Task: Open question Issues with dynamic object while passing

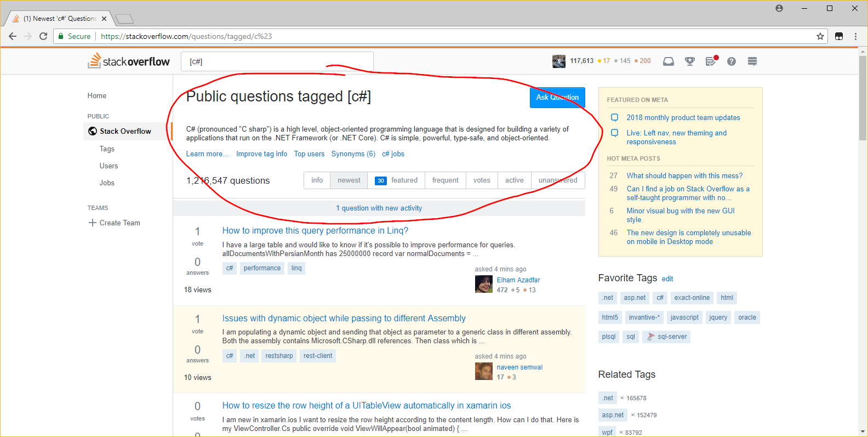Action: (x=344, y=319)
